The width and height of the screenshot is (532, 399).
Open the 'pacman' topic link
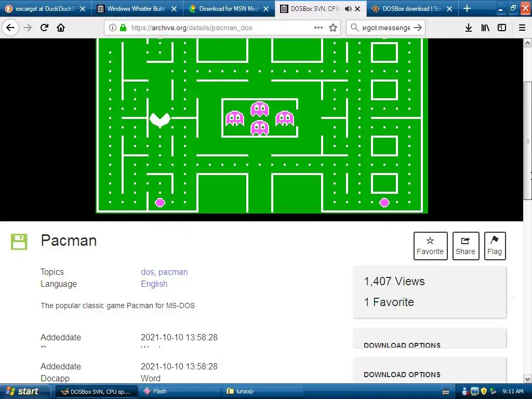(172, 272)
